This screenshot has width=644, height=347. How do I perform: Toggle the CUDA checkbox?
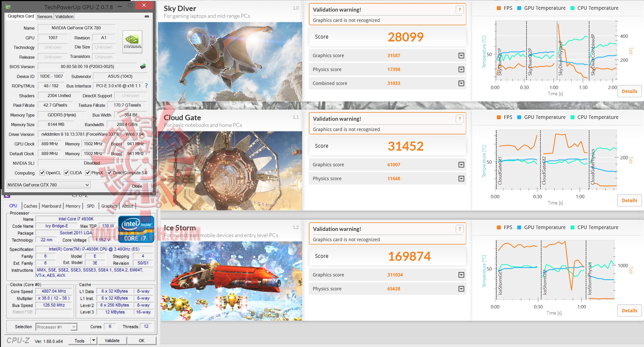[x=66, y=173]
